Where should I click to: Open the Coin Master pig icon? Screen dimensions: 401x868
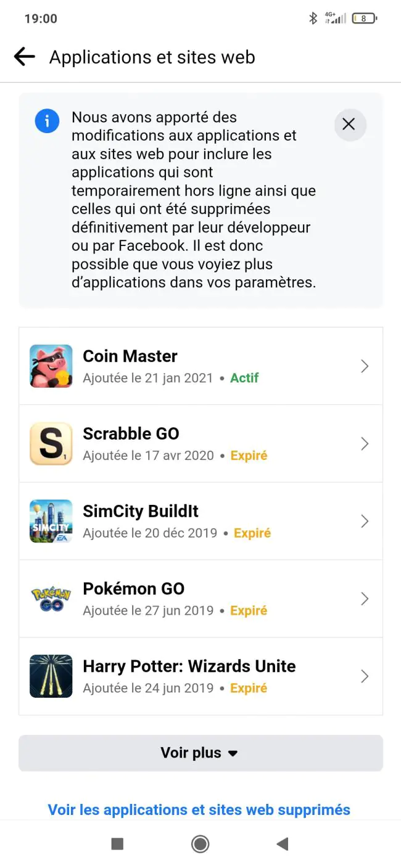coord(51,366)
